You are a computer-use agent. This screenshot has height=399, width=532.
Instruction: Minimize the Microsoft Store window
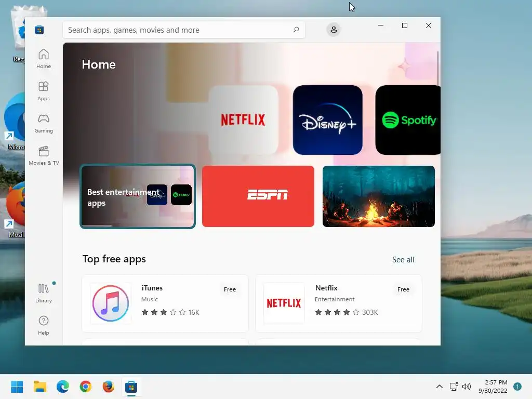[x=381, y=25]
